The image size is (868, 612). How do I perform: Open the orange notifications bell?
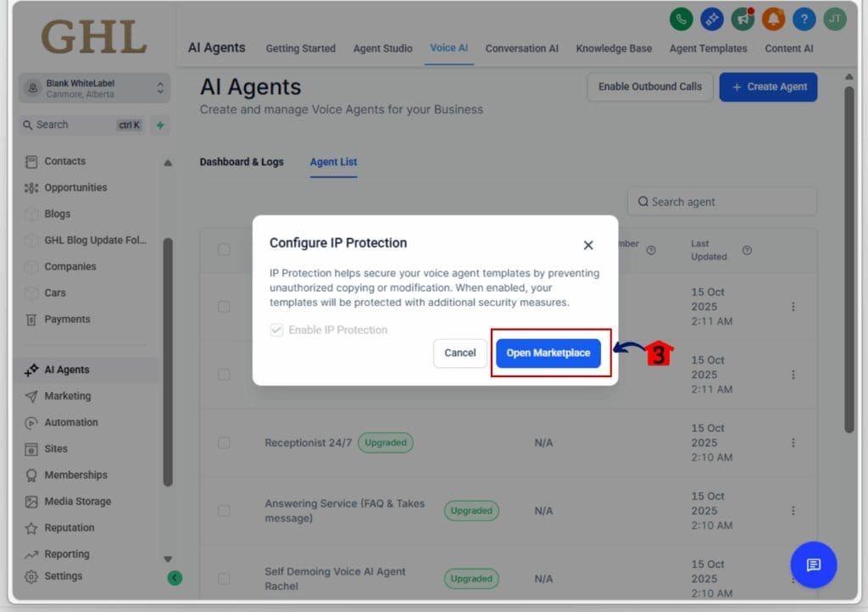pos(773,19)
